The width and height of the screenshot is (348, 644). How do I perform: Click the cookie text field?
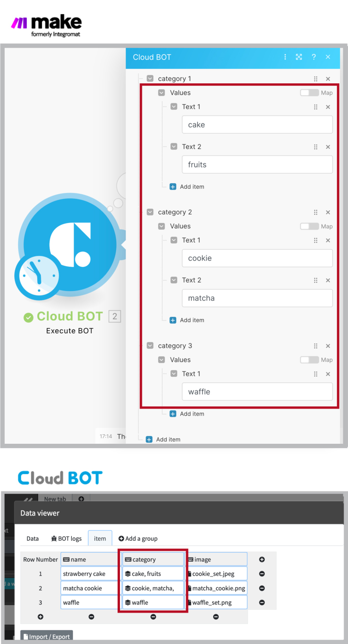[257, 259]
